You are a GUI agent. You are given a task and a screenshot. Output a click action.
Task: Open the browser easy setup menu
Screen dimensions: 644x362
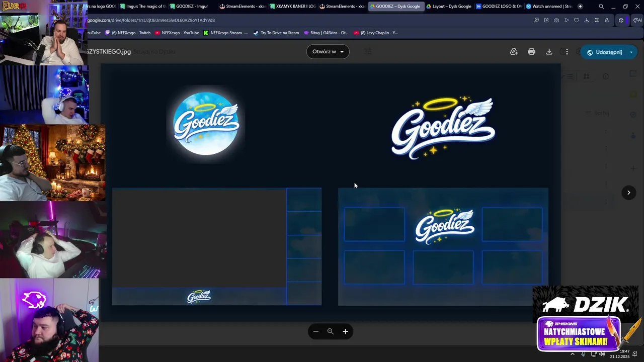click(x=597, y=20)
